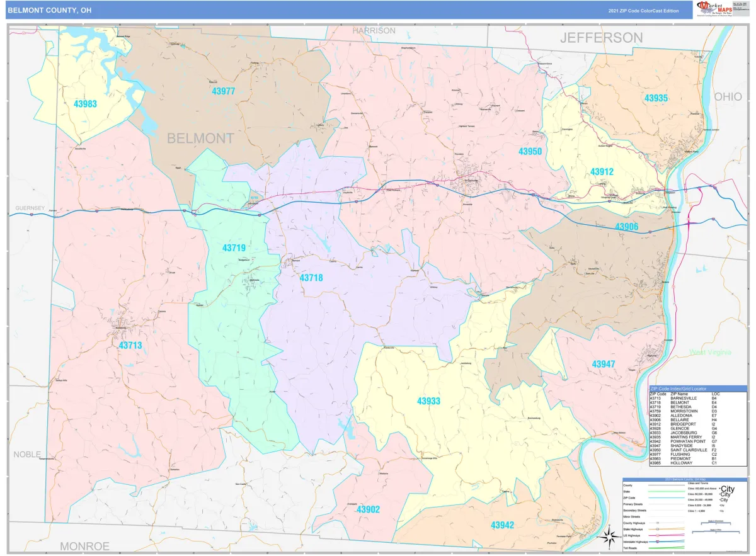Click the 43983 ZIP label on map
Screen dimensions: 756x556
point(84,104)
